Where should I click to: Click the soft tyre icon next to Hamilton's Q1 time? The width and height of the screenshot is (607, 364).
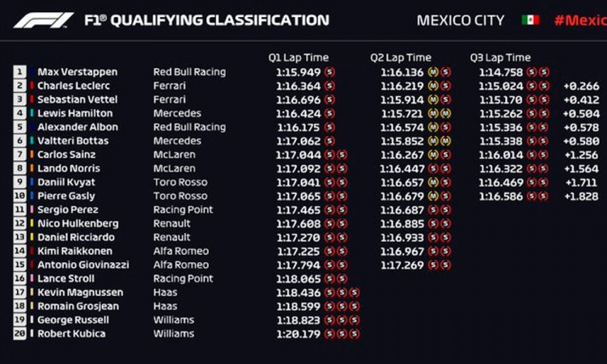pos(329,113)
